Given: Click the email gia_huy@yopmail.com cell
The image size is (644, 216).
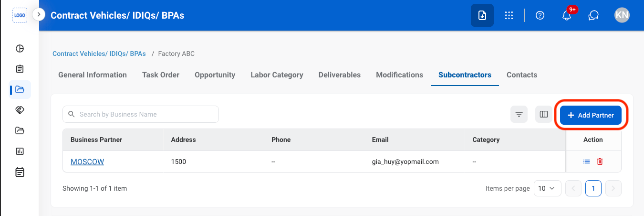Looking at the screenshot, I should pyautogui.click(x=405, y=162).
